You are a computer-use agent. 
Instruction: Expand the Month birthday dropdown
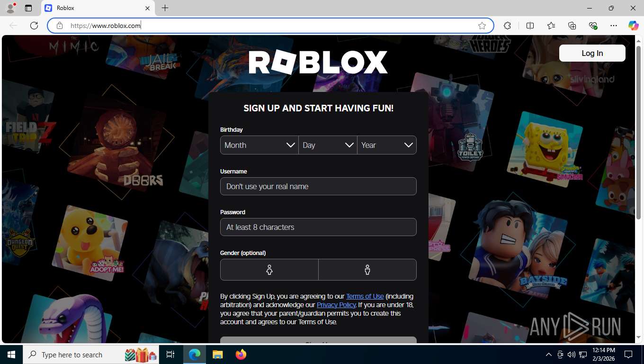click(259, 145)
